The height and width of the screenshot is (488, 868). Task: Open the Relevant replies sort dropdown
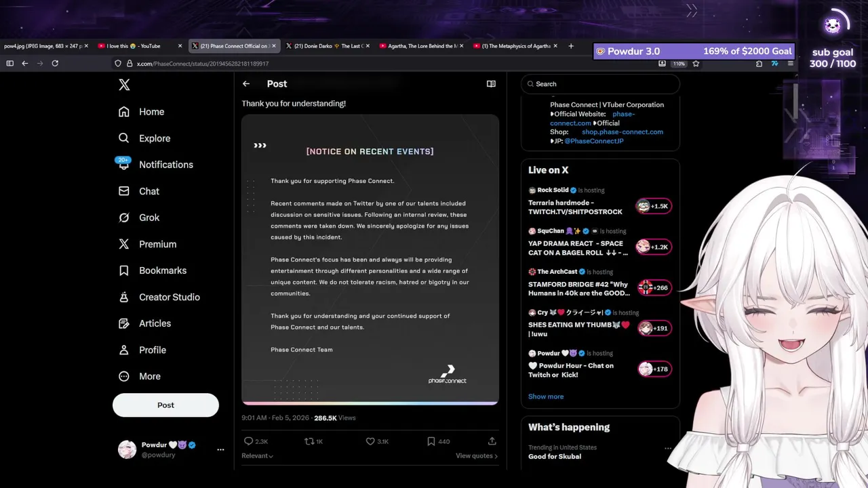[x=258, y=456]
